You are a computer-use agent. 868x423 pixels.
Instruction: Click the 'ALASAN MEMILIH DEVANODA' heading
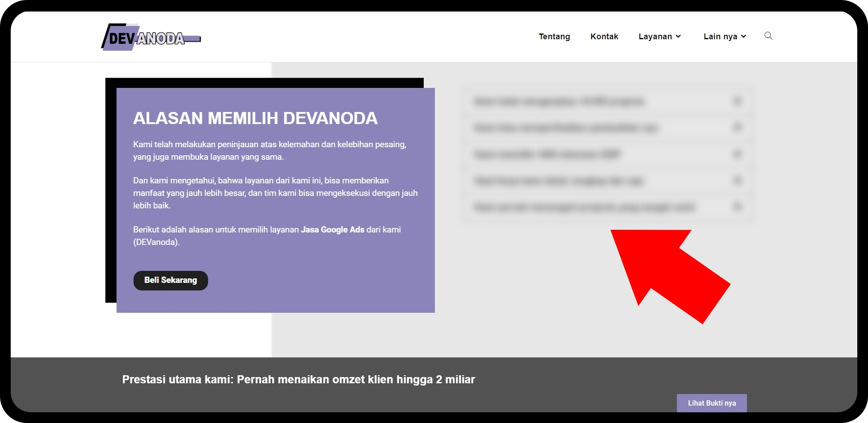[x=255, y=118]
